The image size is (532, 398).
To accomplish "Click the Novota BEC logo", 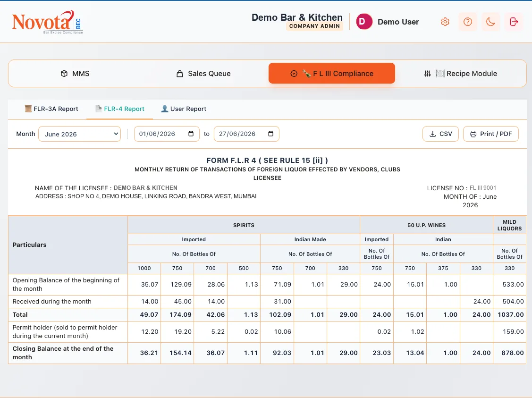I will [x=47, y=22].
